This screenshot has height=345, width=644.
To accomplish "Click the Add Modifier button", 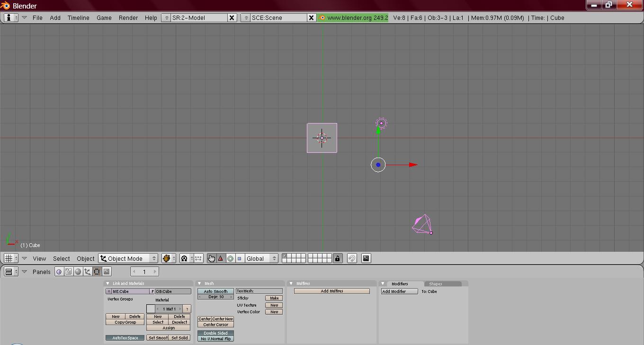I will [399, 292].
